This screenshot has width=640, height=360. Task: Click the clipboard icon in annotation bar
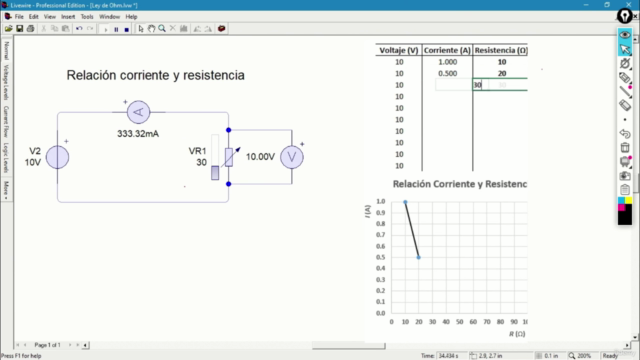tap(625, 189)
